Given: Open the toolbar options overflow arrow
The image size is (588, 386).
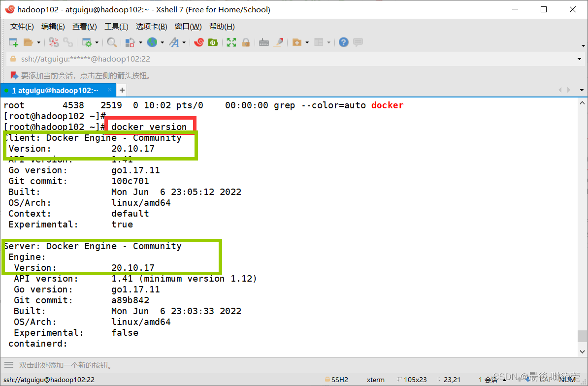Looking at the screenshot, I should (x=583, y=46).
